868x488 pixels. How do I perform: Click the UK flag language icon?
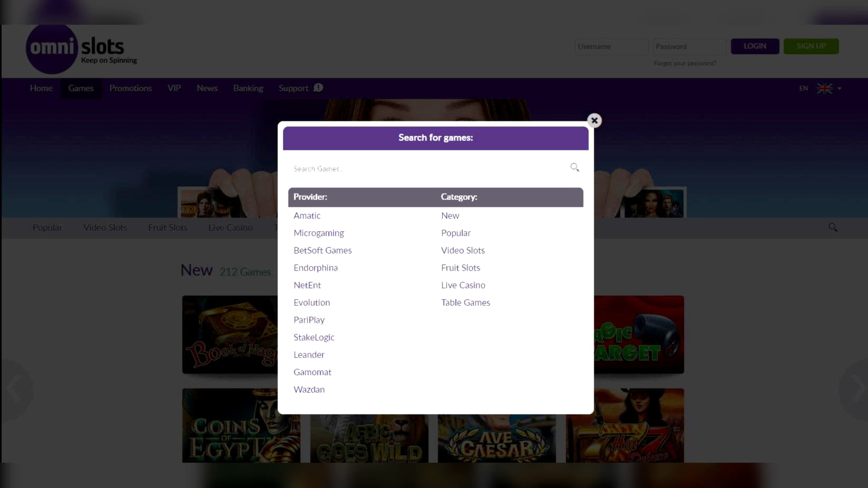pyautogui.click(x=825, y=89)
